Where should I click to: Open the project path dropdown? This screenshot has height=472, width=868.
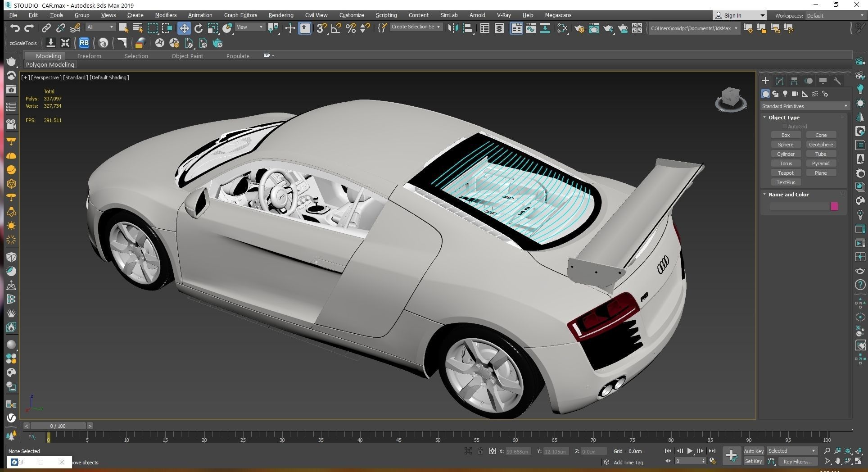pos(695,28)
